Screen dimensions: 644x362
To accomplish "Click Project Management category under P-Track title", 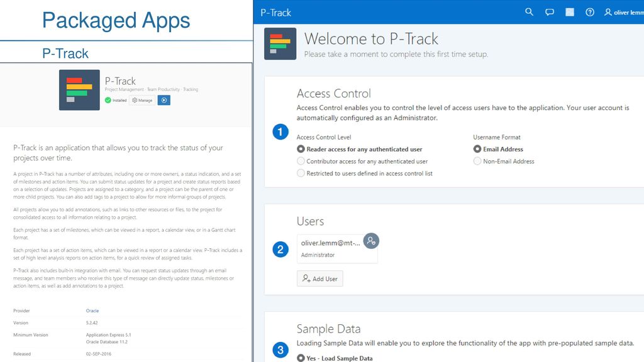I will [x=124, y=89].
